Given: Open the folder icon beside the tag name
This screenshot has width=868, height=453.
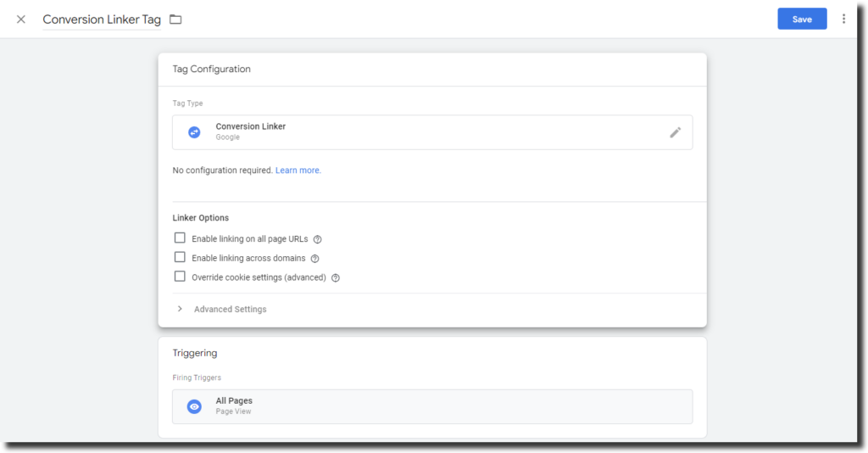Looking at the screenshot, I should click(175, 20).
